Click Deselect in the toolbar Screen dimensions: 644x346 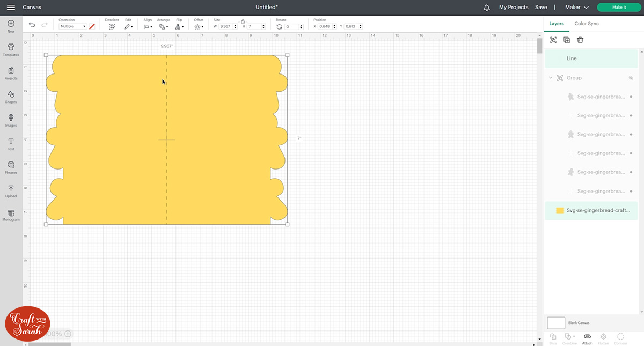[x=112, y=26]
